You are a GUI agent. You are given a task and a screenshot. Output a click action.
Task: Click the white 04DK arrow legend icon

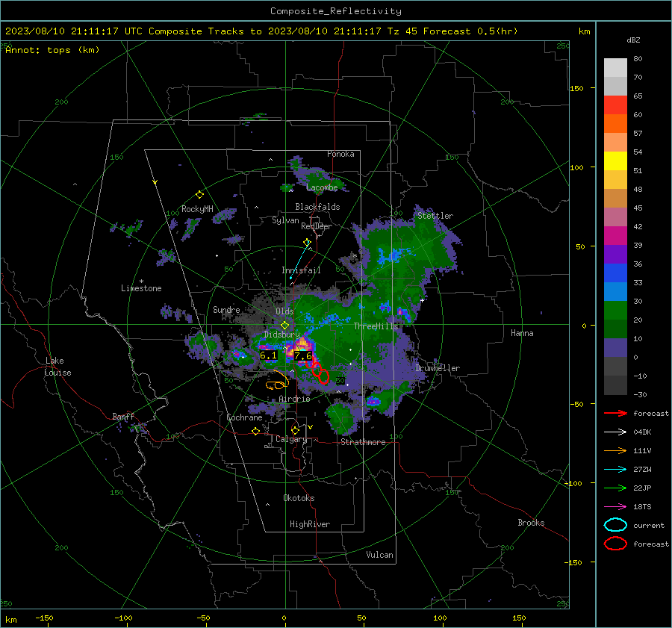(x=615, y=432)
